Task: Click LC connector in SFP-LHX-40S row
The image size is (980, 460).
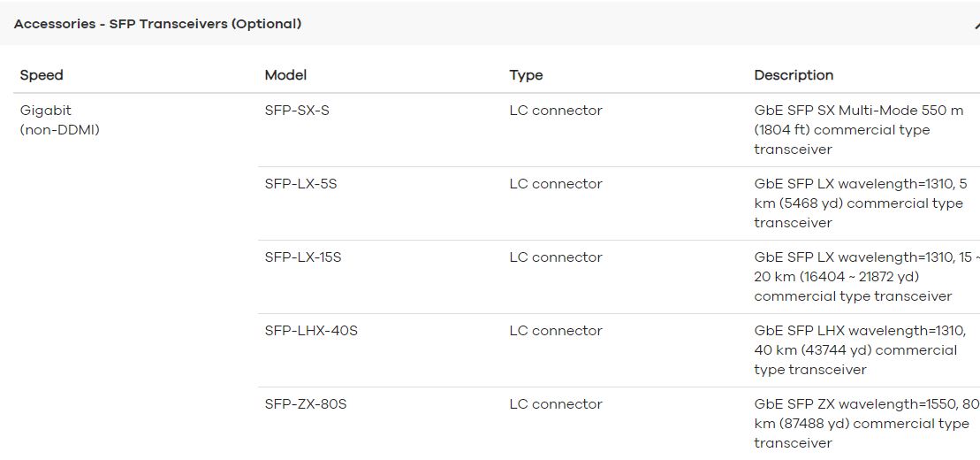Action: tap(556, 331)
